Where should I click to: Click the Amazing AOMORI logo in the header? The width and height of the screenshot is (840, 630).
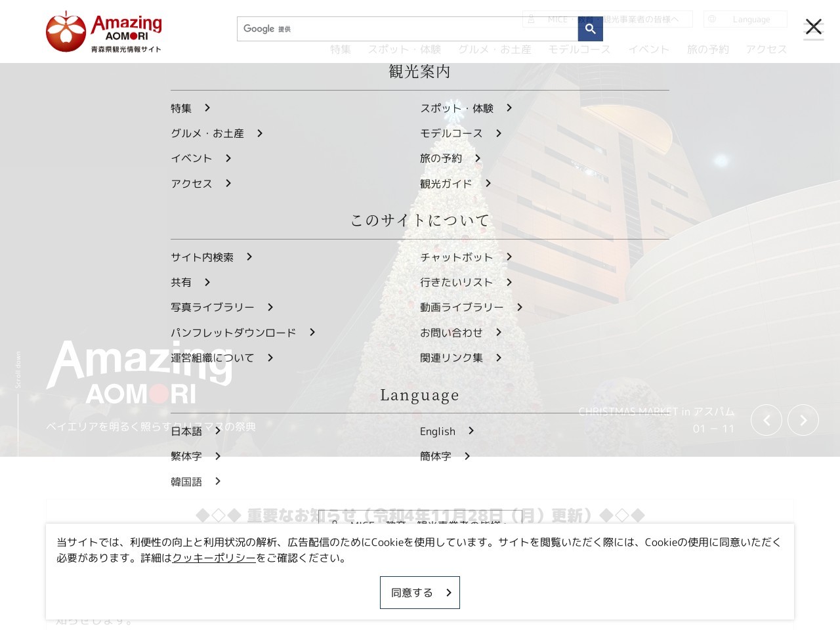104,31
